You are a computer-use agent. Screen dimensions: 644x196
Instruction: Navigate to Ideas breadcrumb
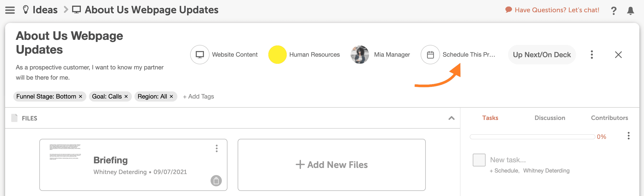[45, 10]
